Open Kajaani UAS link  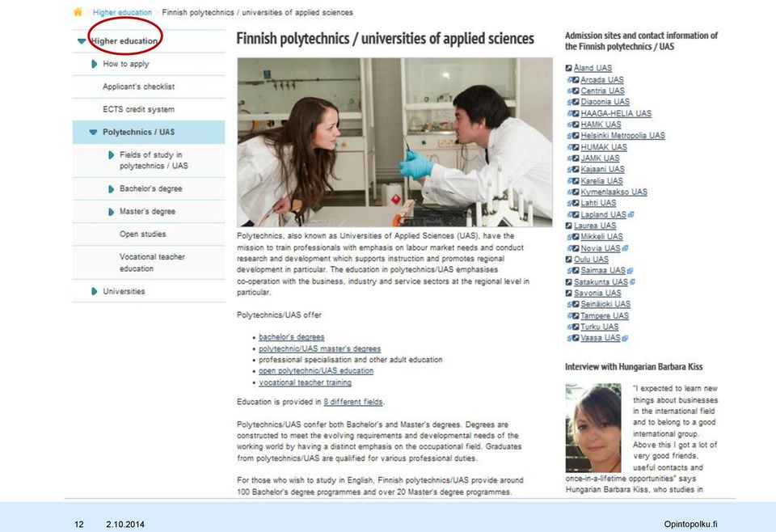(602, 169)
